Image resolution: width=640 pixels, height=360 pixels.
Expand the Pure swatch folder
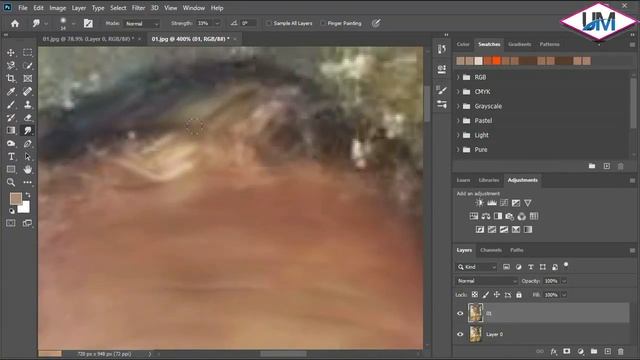click(x=458, y=150)
